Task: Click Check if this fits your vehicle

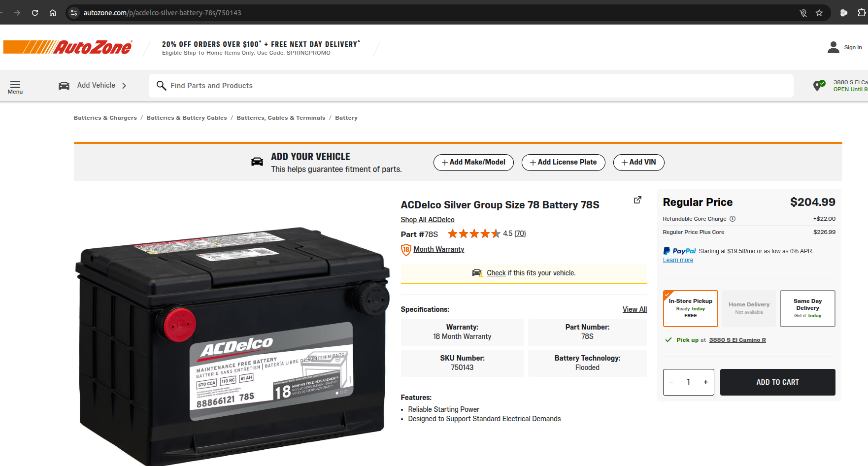Action: (524, 273)
